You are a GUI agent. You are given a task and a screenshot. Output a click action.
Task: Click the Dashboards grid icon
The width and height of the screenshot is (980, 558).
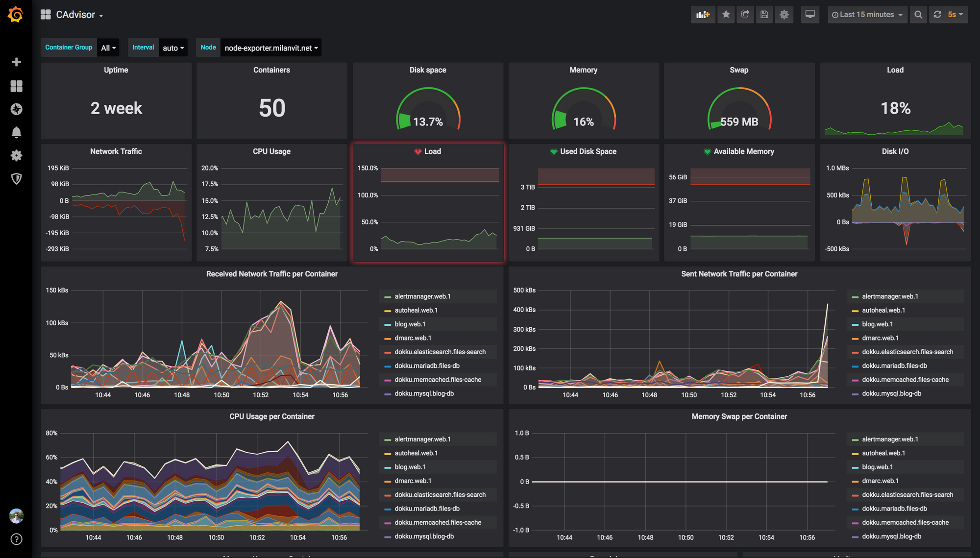click(16, 85)
